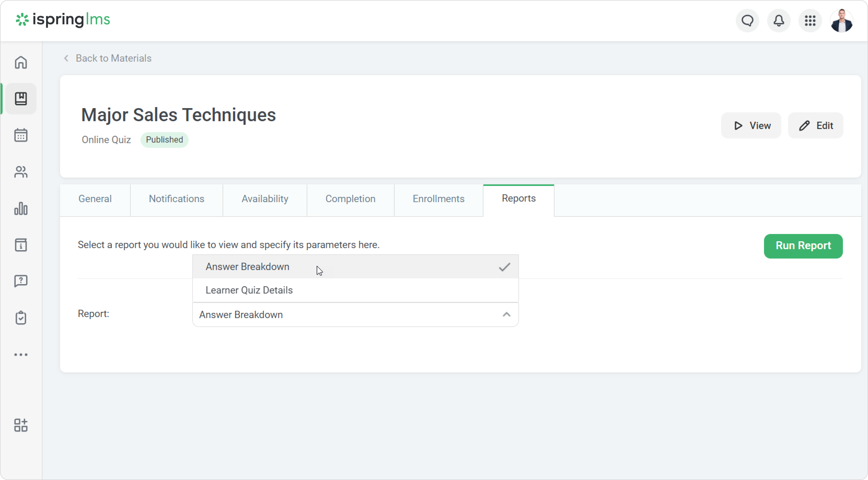Click the Run Report button
Screen dimensions: 868x480
(x=803, y=246)
